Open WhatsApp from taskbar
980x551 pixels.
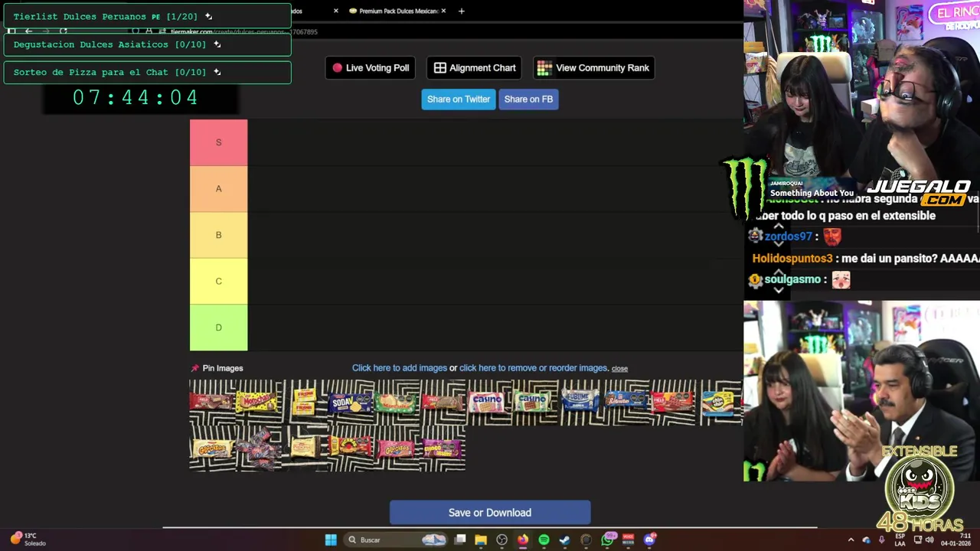pos(608,540)
